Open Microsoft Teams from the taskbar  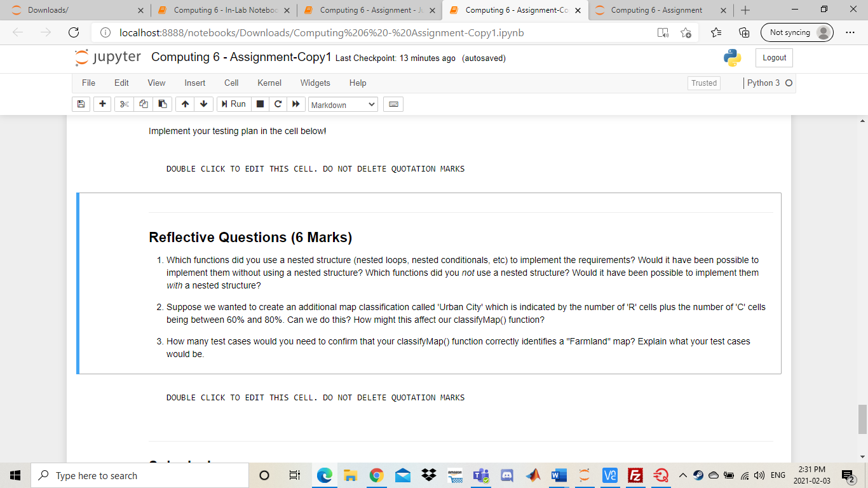(x=480, y=475)
